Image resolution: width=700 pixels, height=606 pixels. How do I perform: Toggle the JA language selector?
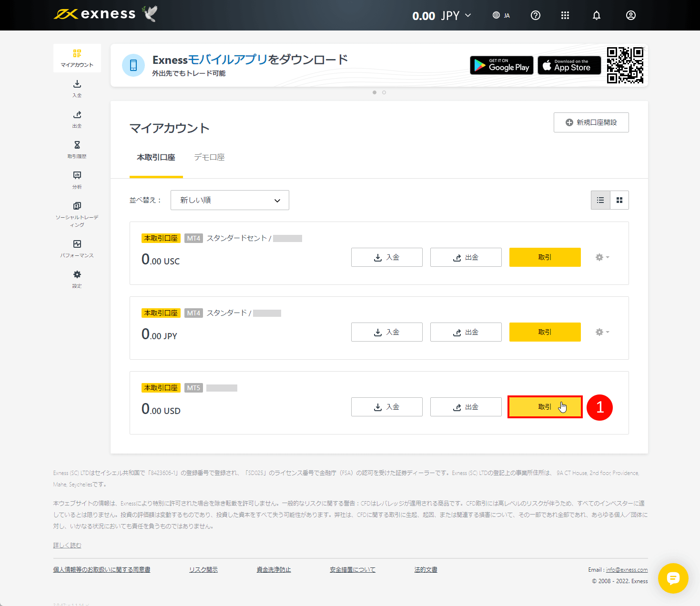pos(501,15)
